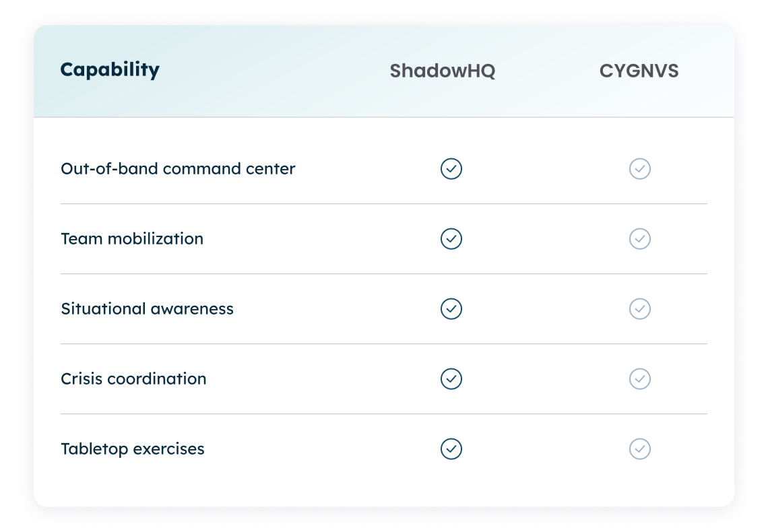Image resolution: width=768 pixels, height=532 pixels.
Task: Select the Crisis coordination row label
Action: 133,379
